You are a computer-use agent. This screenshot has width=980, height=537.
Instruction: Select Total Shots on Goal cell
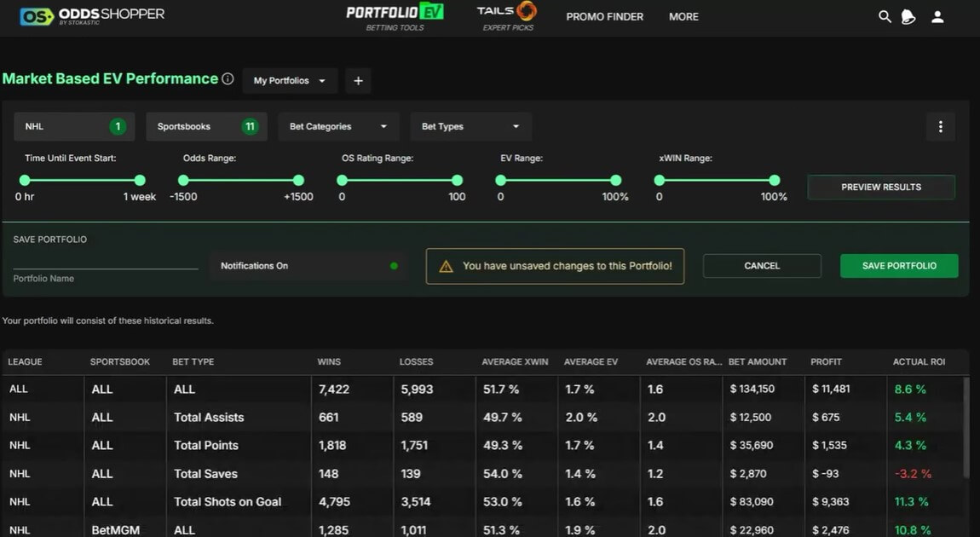click(x=228, y=502)
